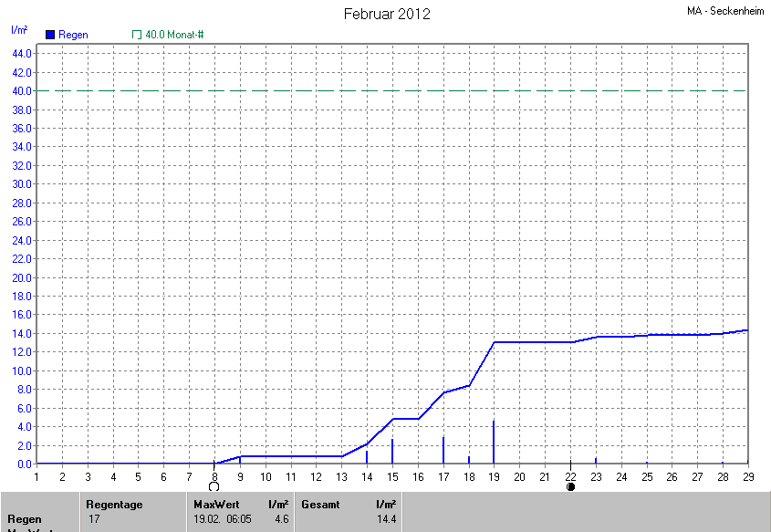The width and height of the screenshot is (771, 532).
Task: Click the 40.0 Monat-# legend text
Action: click(174, 35)
